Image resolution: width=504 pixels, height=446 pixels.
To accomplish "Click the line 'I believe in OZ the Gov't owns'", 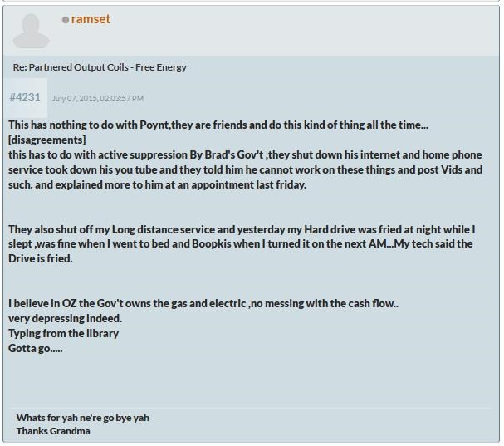I will pyautogui.click(x=203, y=303).
